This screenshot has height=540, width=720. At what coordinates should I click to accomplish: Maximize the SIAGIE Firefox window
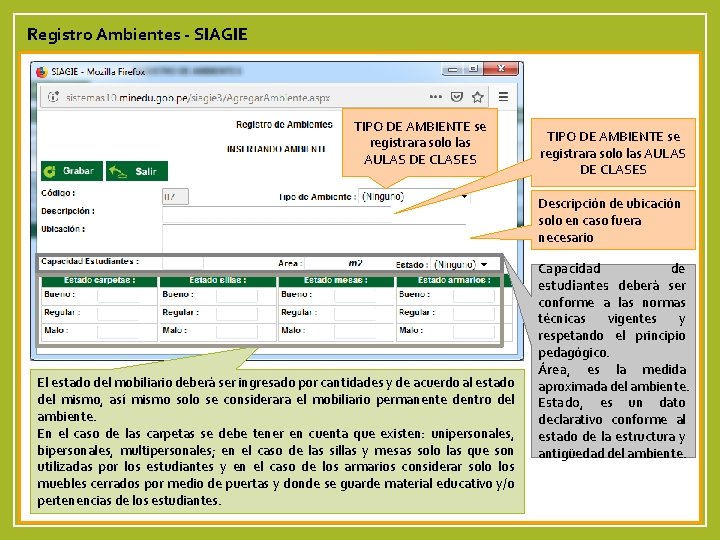point(472,69)
